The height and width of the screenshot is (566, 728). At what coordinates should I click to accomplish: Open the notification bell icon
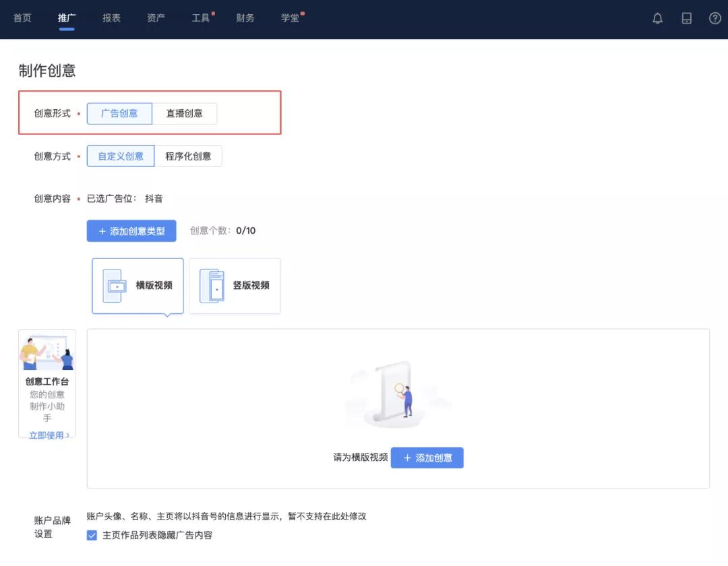coord(657,19)
